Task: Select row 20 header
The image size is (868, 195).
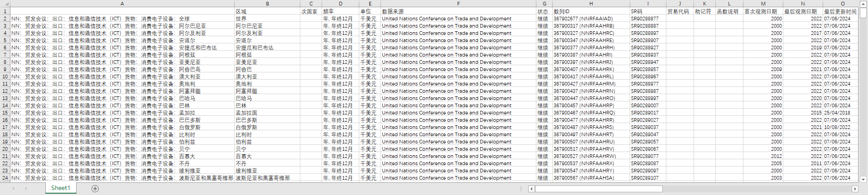Action: pos(5,149)
